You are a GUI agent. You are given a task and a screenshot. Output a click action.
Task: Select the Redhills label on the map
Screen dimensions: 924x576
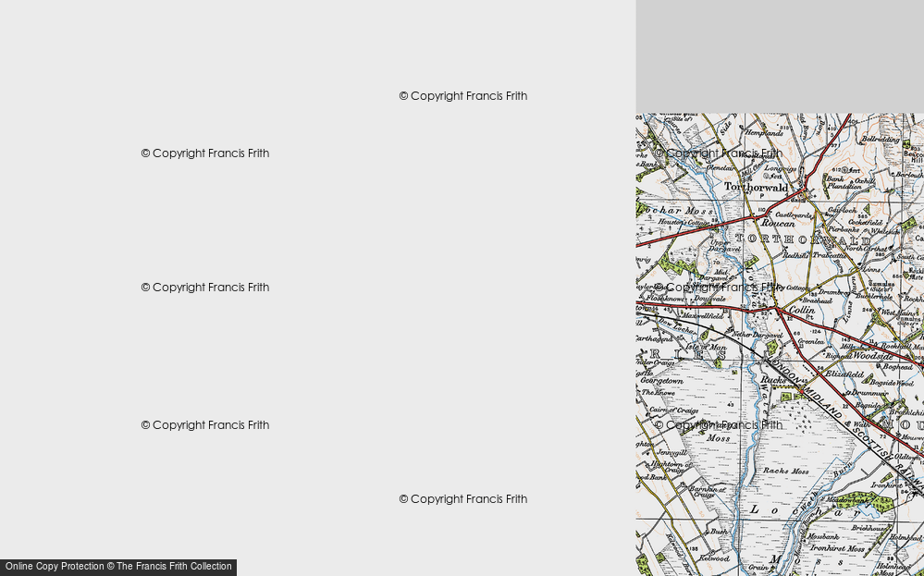pos(795,255)
